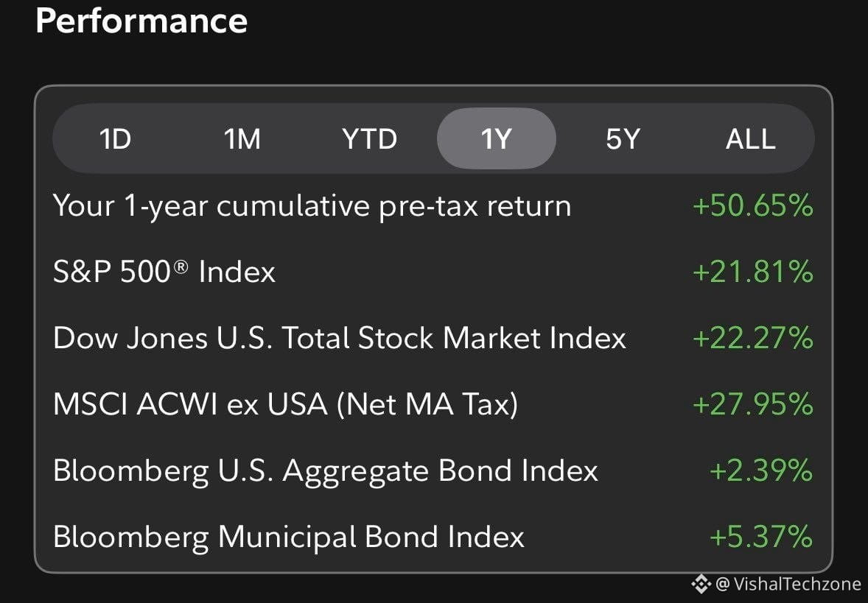Tap the +22.27% Dow Jones value
Screen dimensions: 868x603
pos(753,338)
